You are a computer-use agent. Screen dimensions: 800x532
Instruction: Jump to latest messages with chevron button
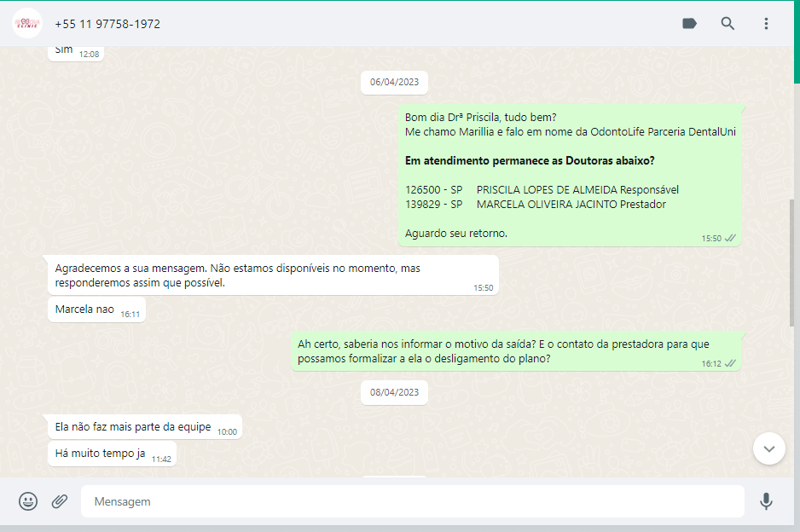click(768, 448)
